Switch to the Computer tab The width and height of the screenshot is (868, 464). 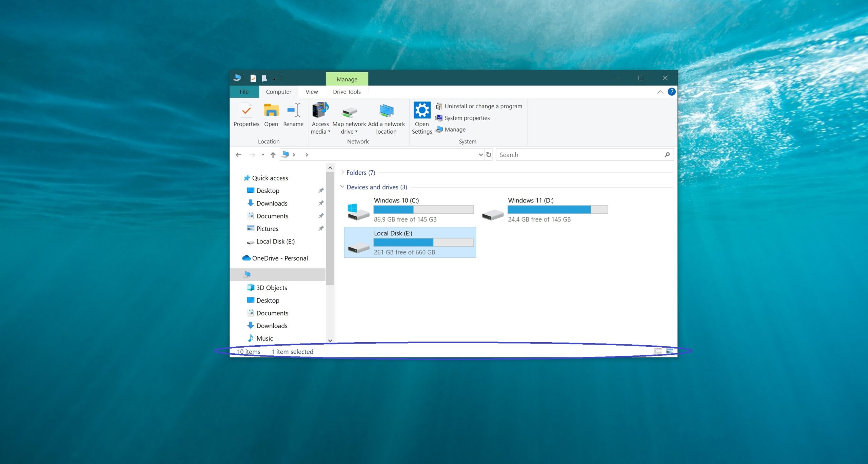coord(278,92)
